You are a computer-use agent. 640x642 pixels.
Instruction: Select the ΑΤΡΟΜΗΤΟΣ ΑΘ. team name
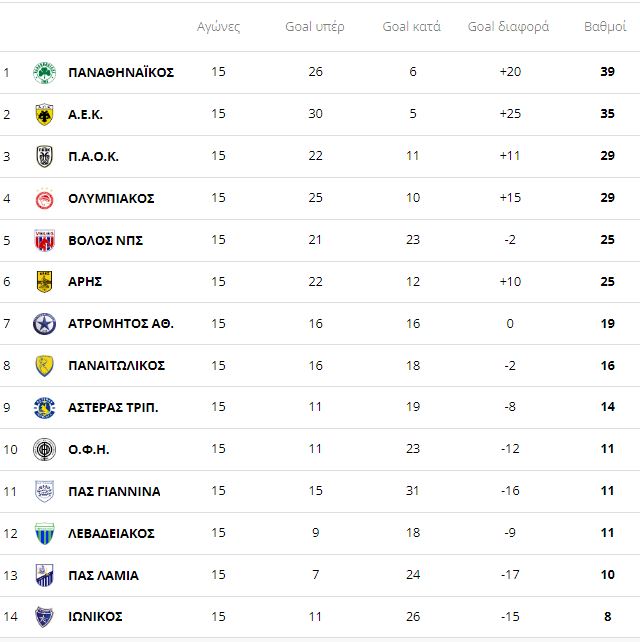(121, 324)
